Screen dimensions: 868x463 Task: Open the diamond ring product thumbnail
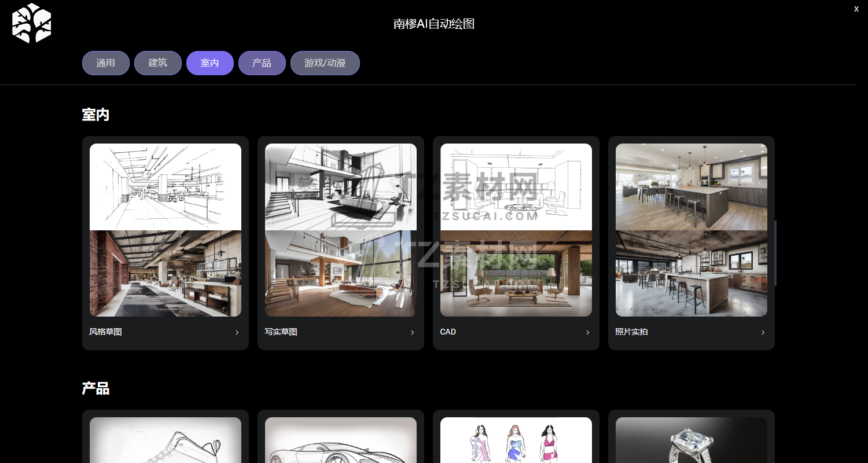pyautogui.click(x=692, y=440)
